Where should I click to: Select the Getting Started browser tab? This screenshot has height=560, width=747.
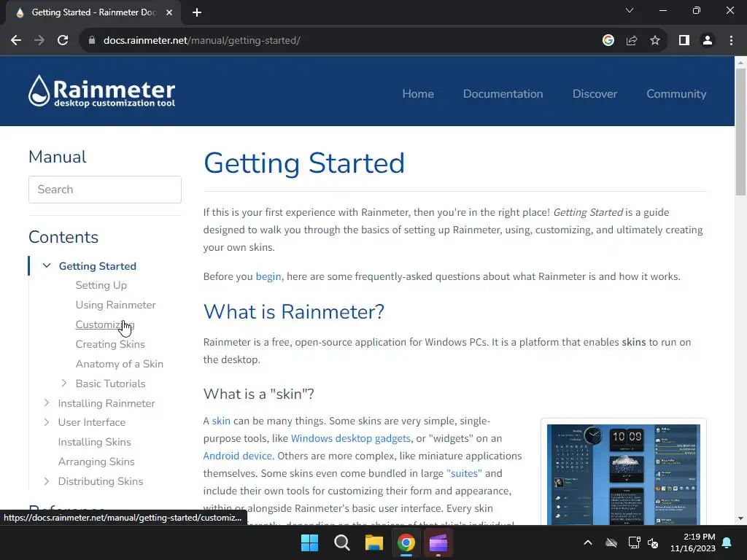coord(93,12)
